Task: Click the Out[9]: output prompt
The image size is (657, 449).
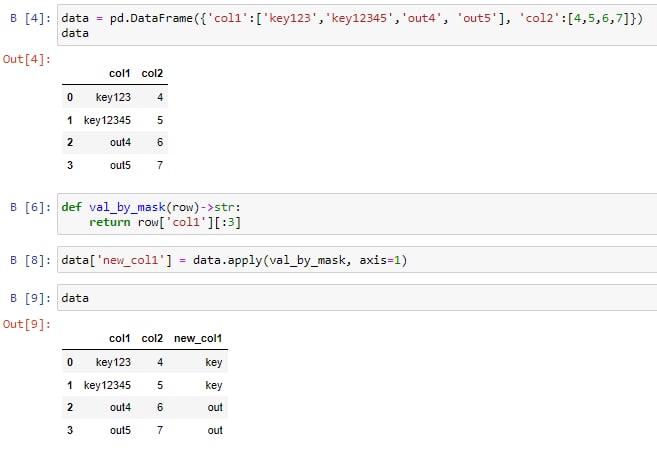Action: (27, 324)
